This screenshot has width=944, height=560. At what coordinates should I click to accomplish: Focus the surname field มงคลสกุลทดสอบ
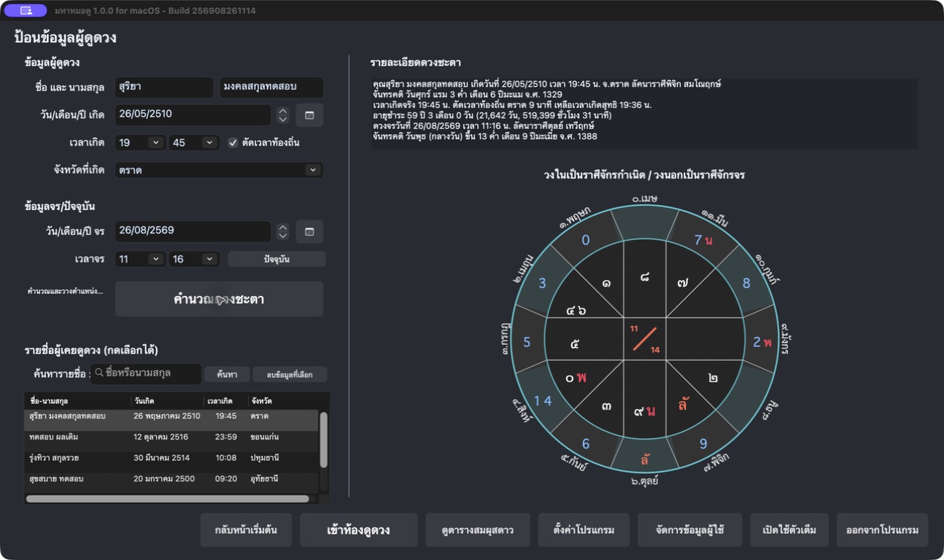pyautogui.click(x=271, y=87)
